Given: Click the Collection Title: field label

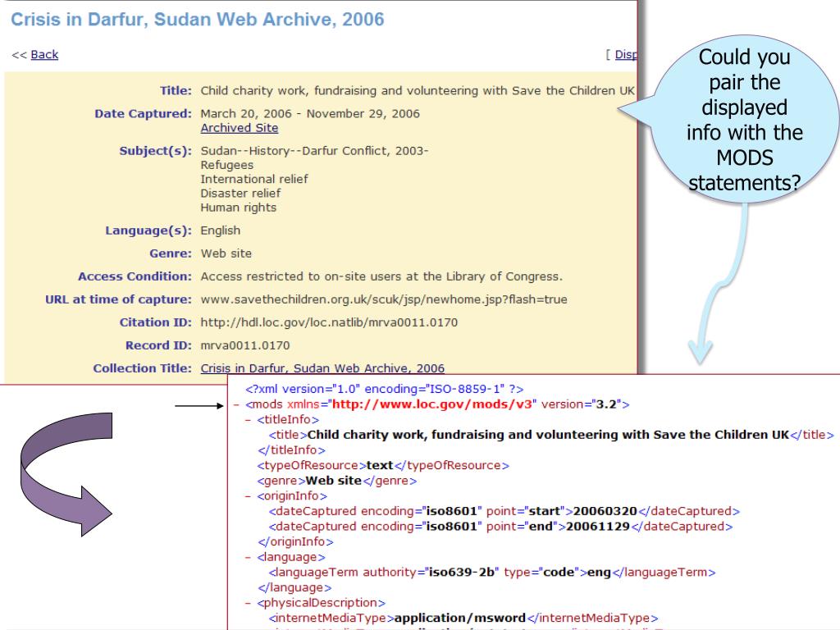Looking at the screenshot, I should point(143,368).
